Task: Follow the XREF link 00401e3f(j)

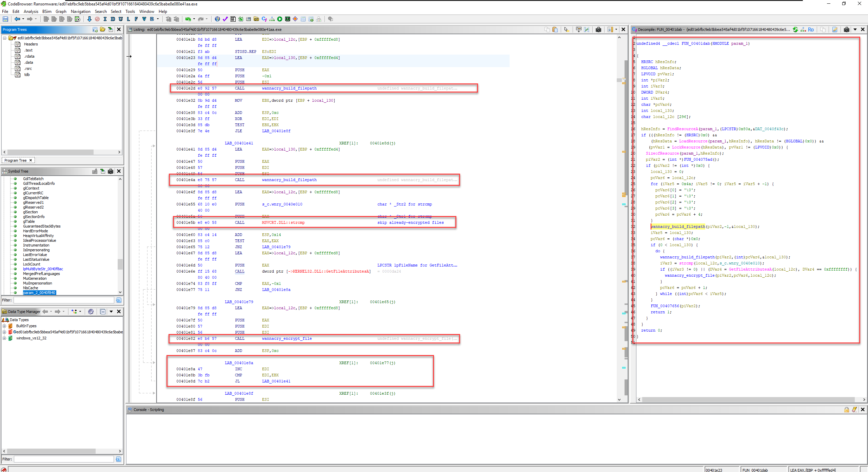Action: point(382,393)
